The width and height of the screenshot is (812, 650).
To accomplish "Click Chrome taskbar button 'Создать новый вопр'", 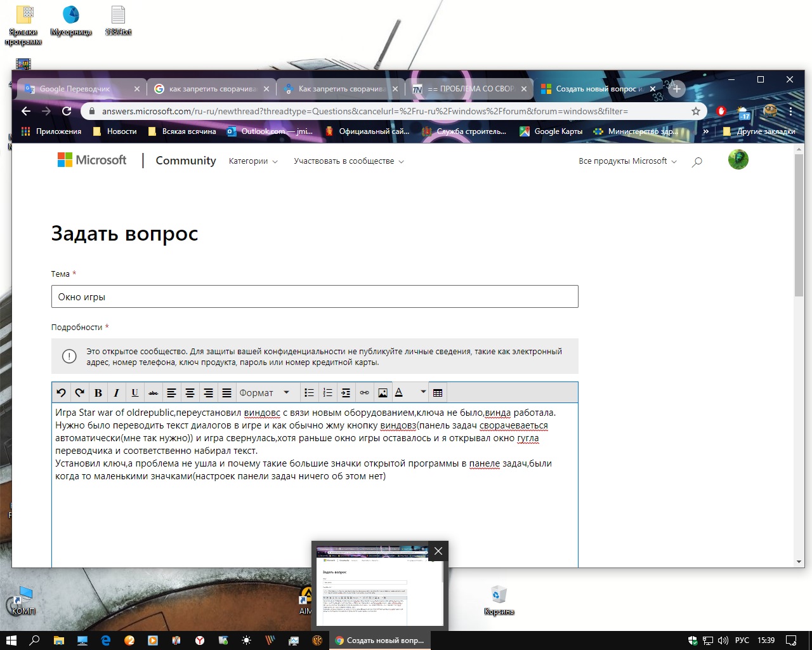I will point(379,640).
